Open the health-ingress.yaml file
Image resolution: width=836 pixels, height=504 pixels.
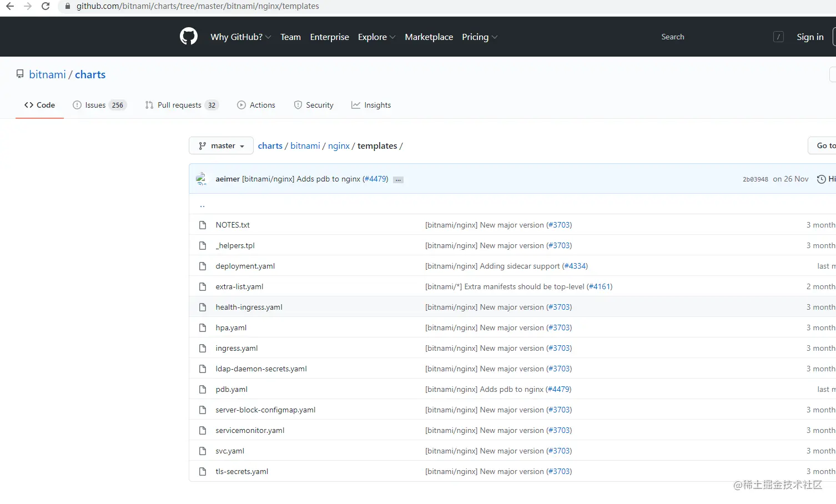(x=249, y=307)
